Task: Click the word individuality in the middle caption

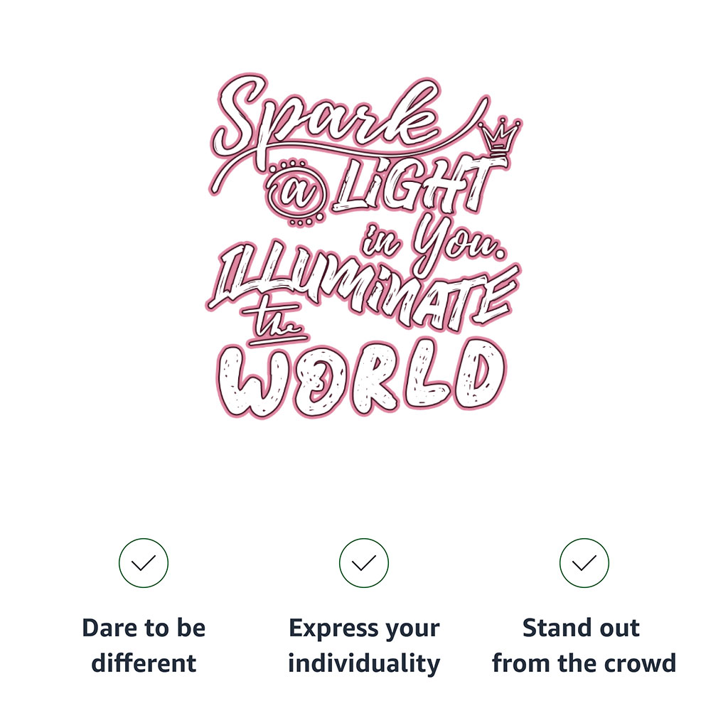Action: pyautogui.click(x=364, y=664)
